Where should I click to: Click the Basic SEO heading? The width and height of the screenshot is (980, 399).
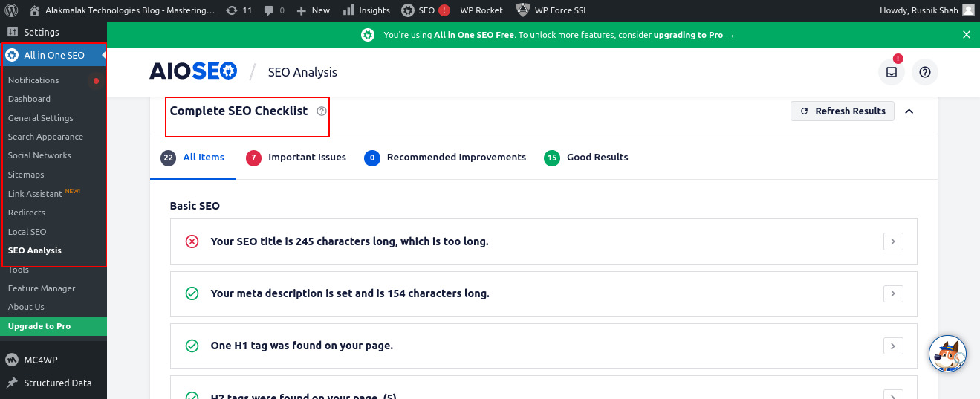coord(195,206)
